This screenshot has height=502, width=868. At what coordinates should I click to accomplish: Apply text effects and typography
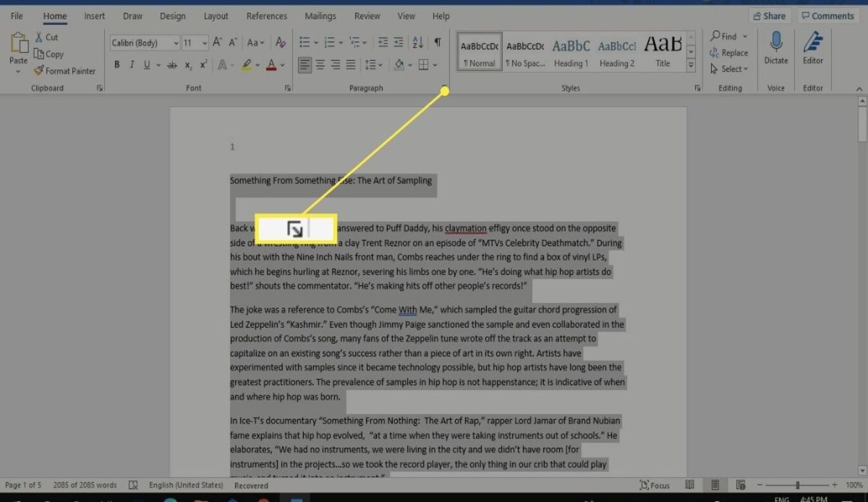click(x=222, y=64)
